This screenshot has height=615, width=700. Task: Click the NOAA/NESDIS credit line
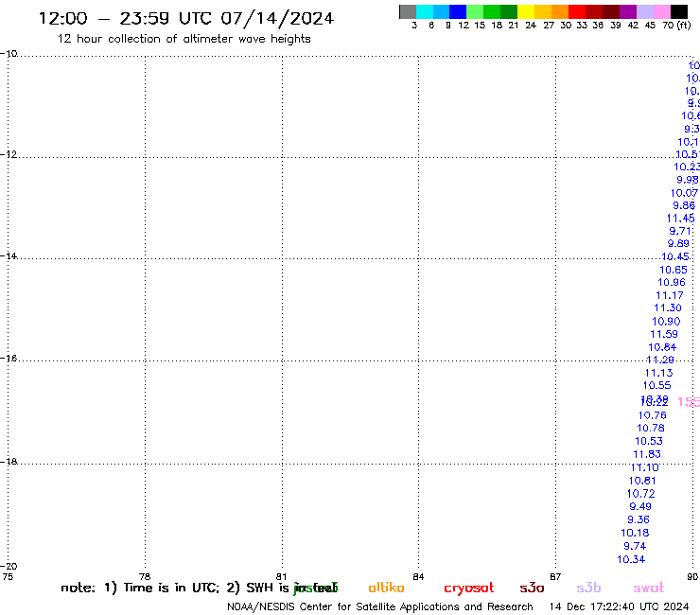coord(380,607)
